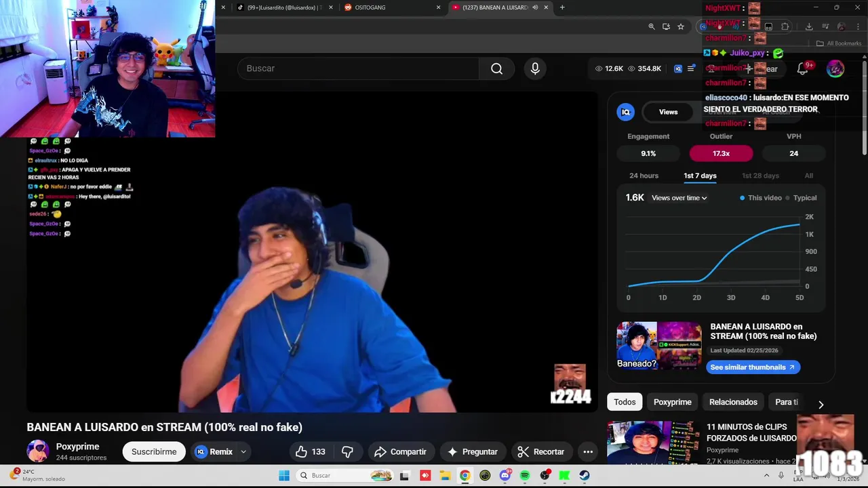Show more filter chips with right arrow
The image size is (868, 488).
(821, 404)
